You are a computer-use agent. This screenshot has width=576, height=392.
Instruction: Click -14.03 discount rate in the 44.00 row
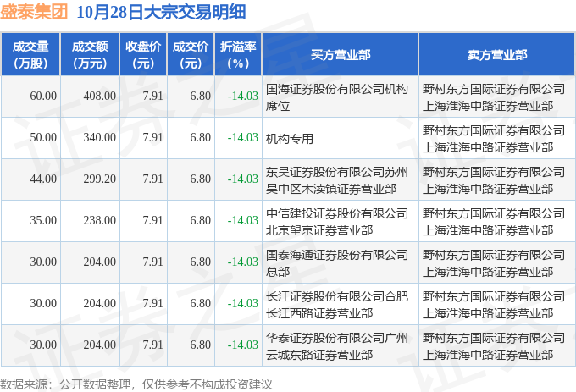243,179
